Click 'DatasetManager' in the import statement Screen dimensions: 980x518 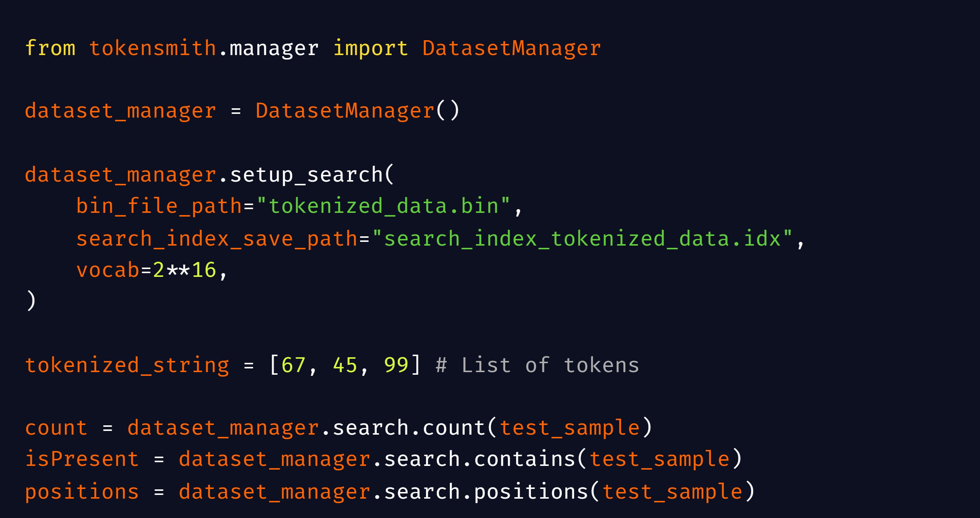[x=512, y=48]
